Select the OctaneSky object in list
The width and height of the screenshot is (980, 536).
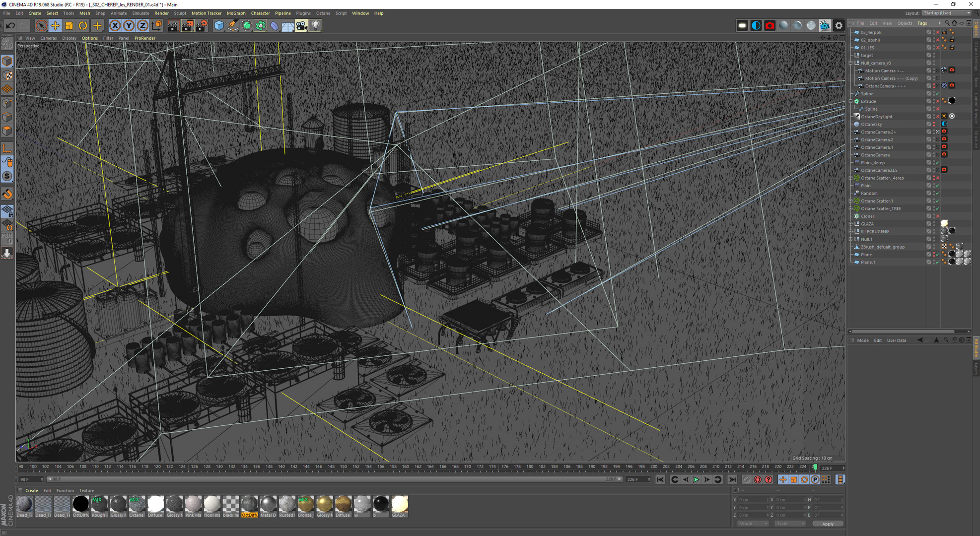pyautogui.click(x=871, y=124)
